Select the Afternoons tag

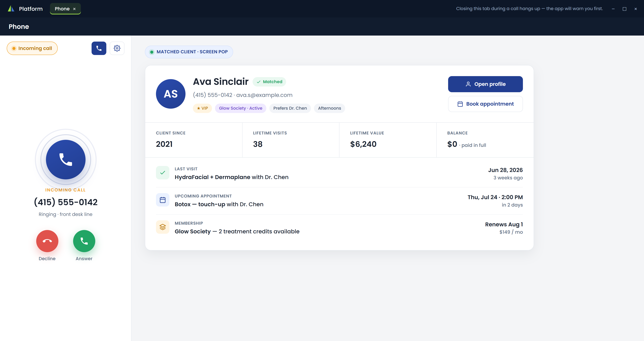coord(330,108)
